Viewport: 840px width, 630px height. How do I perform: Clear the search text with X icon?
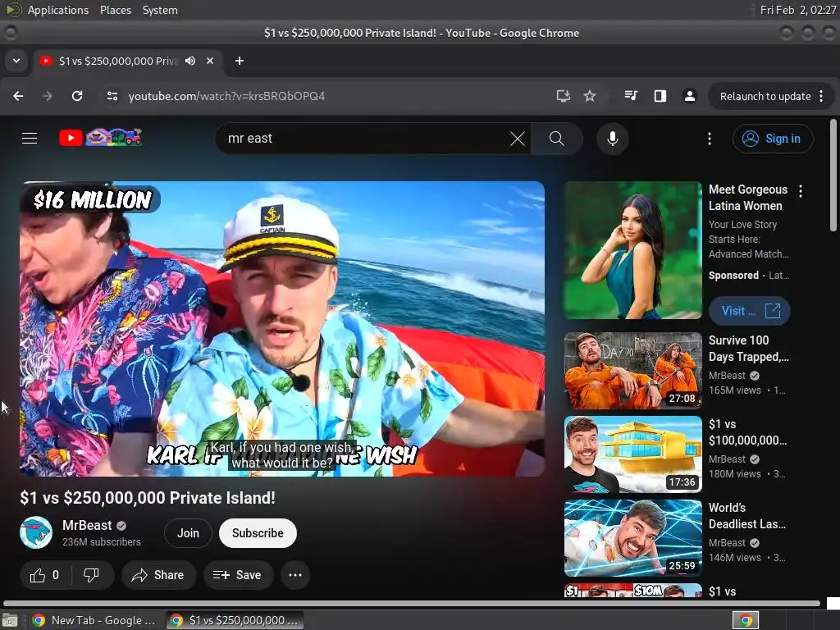517,139
